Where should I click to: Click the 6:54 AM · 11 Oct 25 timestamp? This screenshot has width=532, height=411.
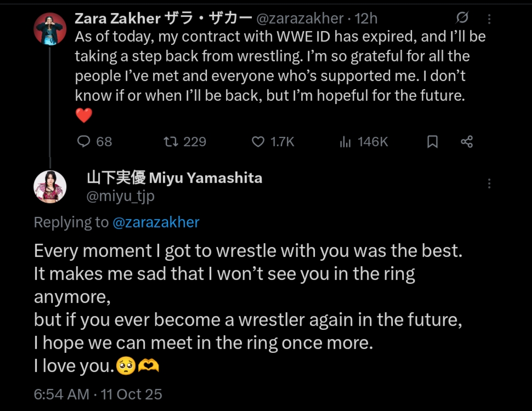point(98,394)
